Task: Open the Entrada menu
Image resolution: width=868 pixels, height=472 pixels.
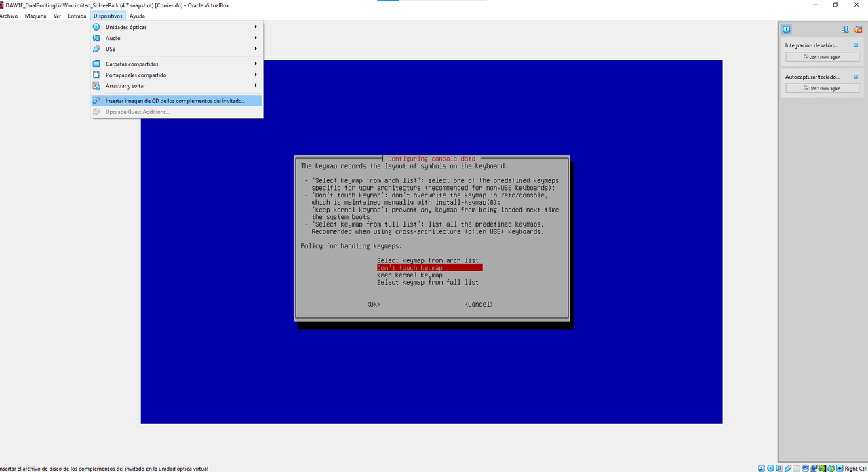Action: (x=77, y=16)
